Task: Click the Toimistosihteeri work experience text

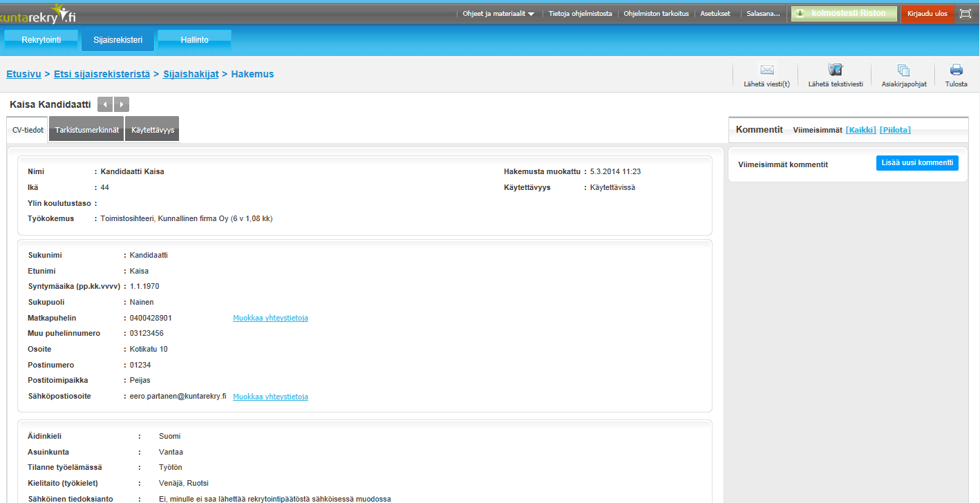Action: click(187, 218)
